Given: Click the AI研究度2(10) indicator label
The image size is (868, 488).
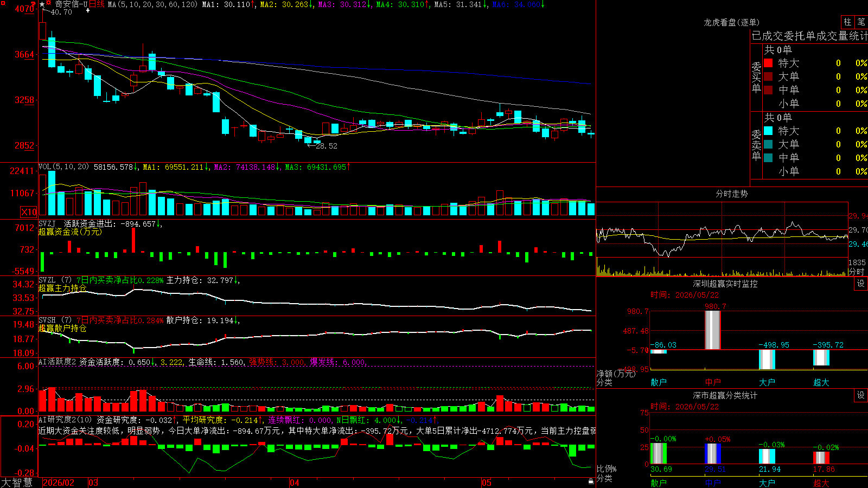Looking at the screenshot, I should [65, 420].
